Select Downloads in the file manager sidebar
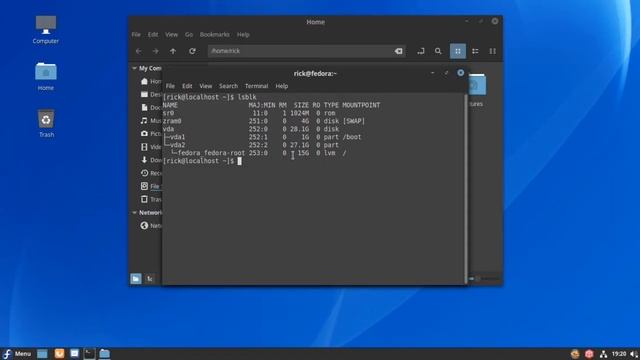Viewport: 640px width, 360px height. [x=151, y=160]
